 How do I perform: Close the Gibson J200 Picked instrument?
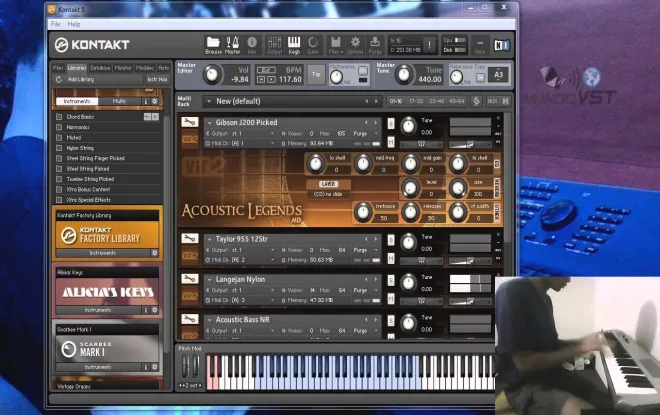pos(498,118)
